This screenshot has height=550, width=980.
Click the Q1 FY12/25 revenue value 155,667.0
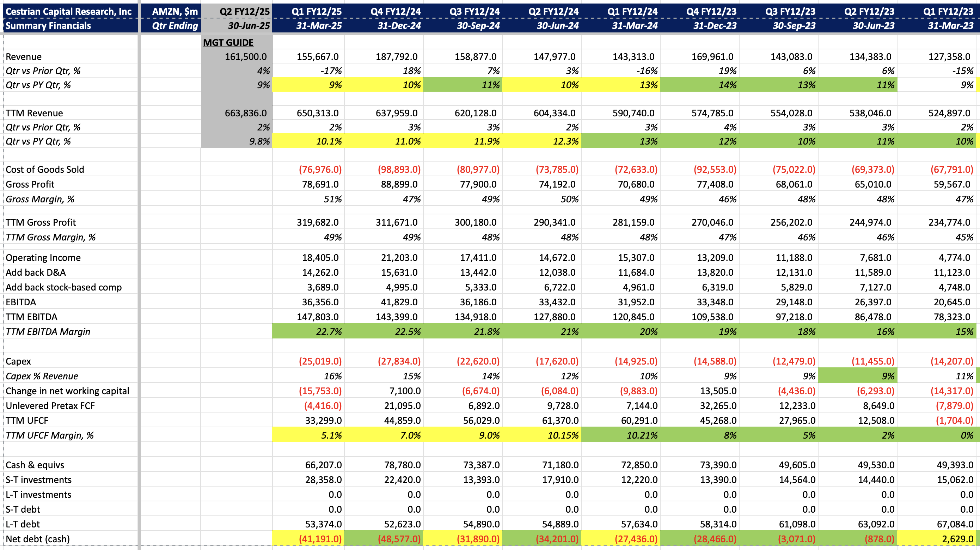[317, 57]
